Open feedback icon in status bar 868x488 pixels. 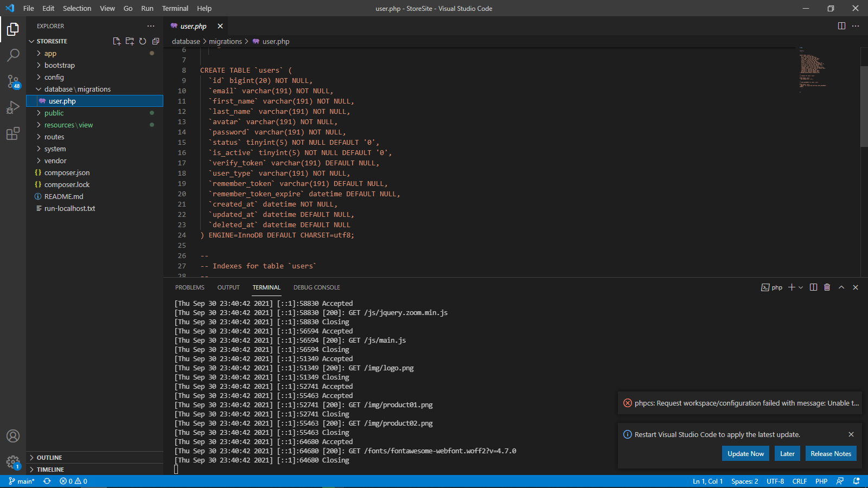tap(840, 481)
